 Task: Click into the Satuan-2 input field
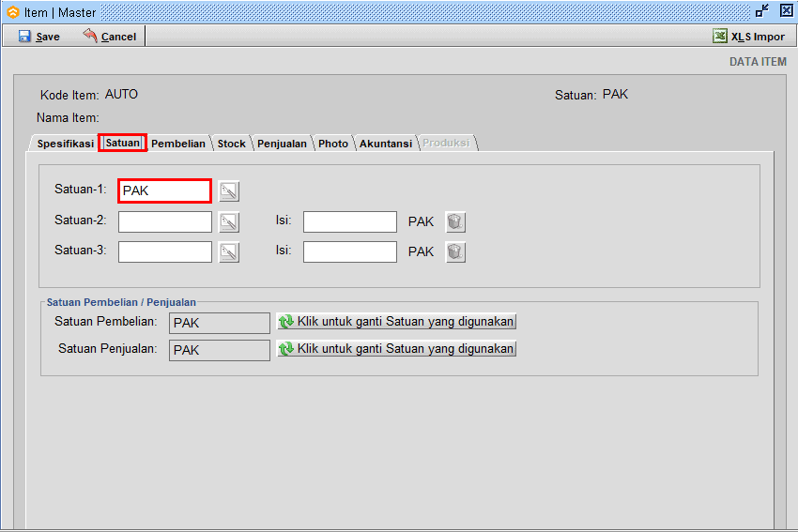tap(165, 221)
